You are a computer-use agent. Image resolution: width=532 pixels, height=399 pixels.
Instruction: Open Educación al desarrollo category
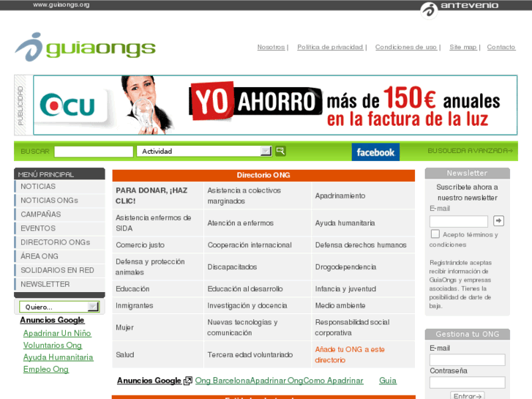[x=245, y=288]
